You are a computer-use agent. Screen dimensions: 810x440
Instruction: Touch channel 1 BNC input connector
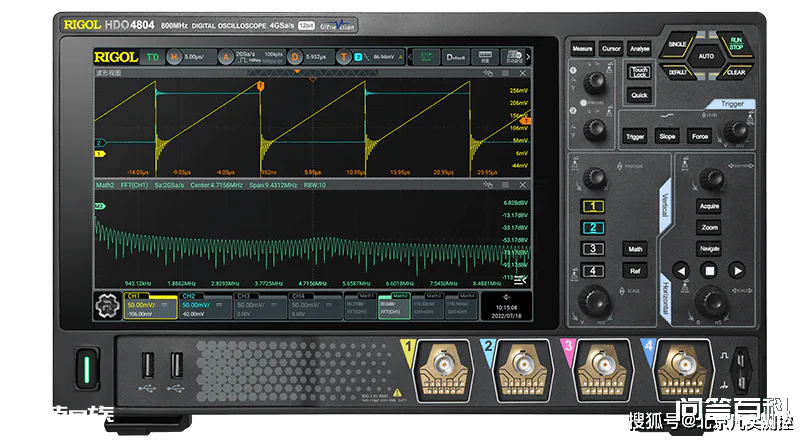point(444,365)
